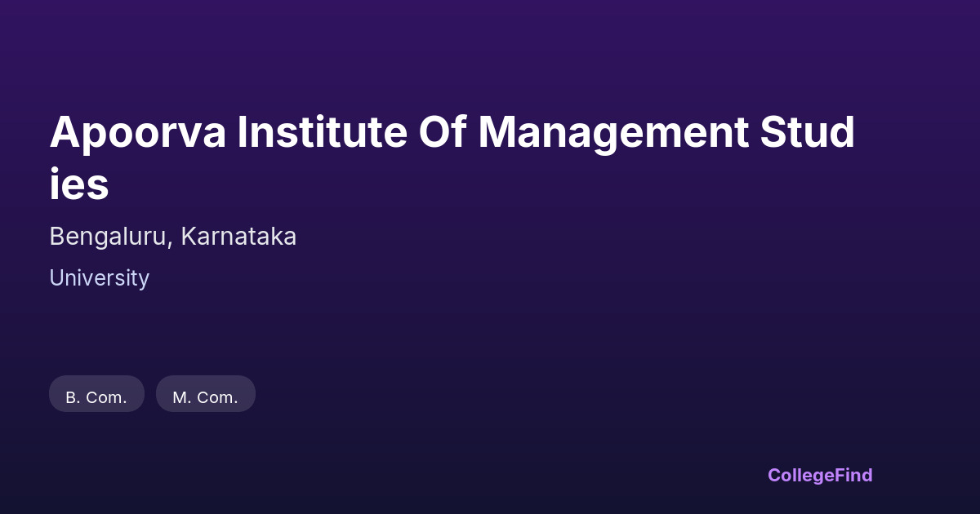Open the CollegeFind brand logo
This screenshot has height=514, width=980.
point(819,475)
